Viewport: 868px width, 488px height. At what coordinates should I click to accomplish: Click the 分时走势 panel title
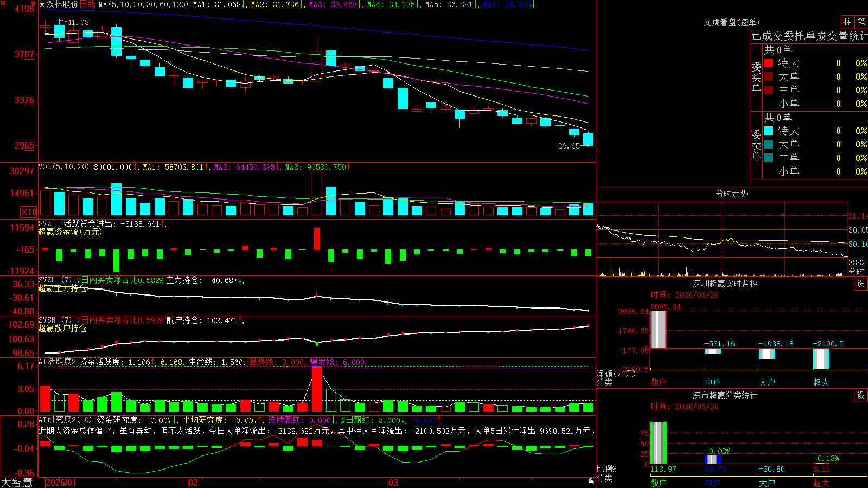click(x=731, y=194)
